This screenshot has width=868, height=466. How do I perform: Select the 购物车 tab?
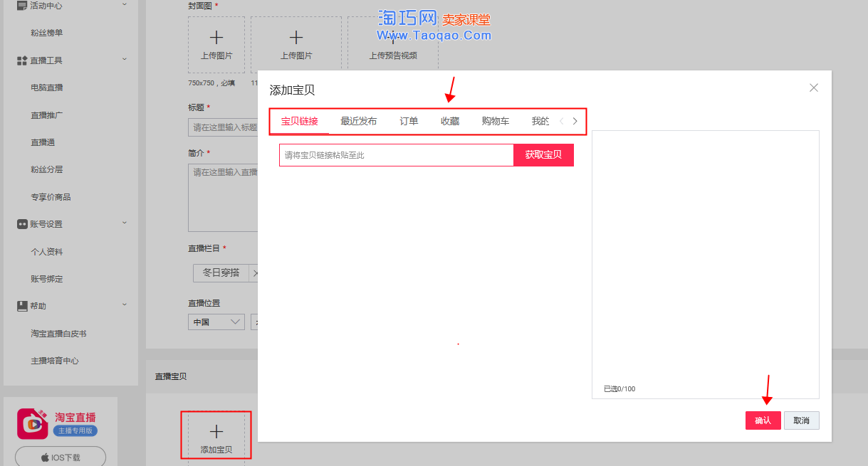click(496, 122)
